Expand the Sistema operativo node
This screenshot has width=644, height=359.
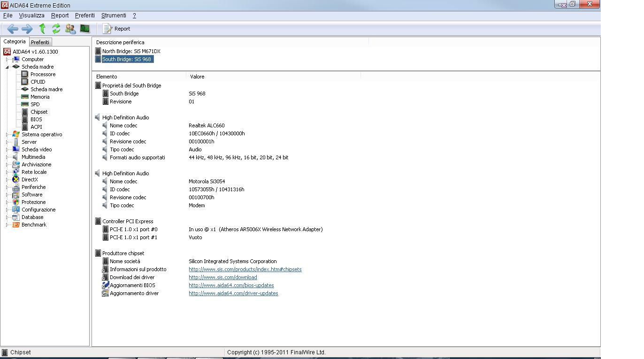(8, 134)
